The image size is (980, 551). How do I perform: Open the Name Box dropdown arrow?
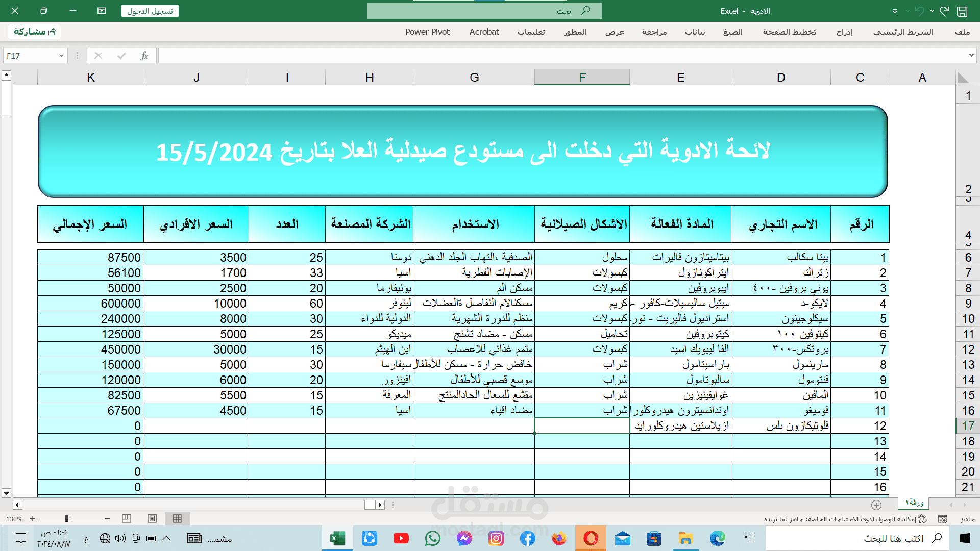(61, 56)
